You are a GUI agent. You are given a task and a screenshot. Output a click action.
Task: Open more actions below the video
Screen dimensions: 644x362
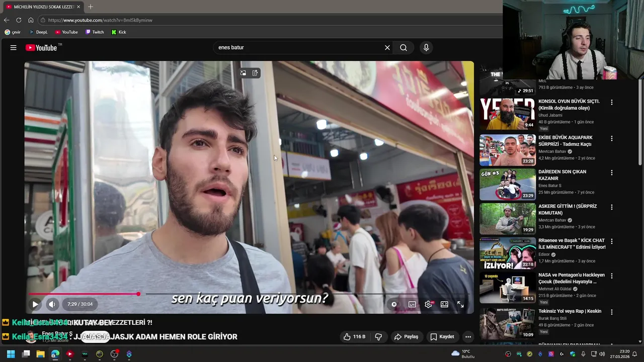click(468, 337)
